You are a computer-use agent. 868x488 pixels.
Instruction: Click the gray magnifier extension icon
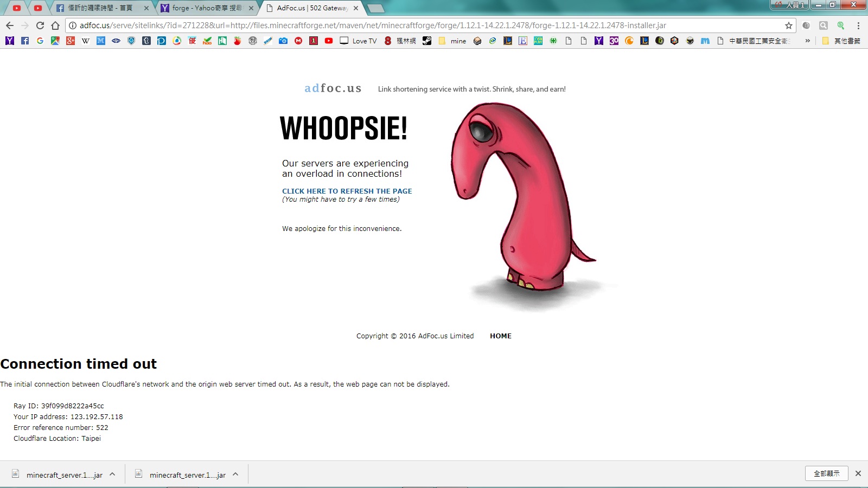(x=824, y=25)
